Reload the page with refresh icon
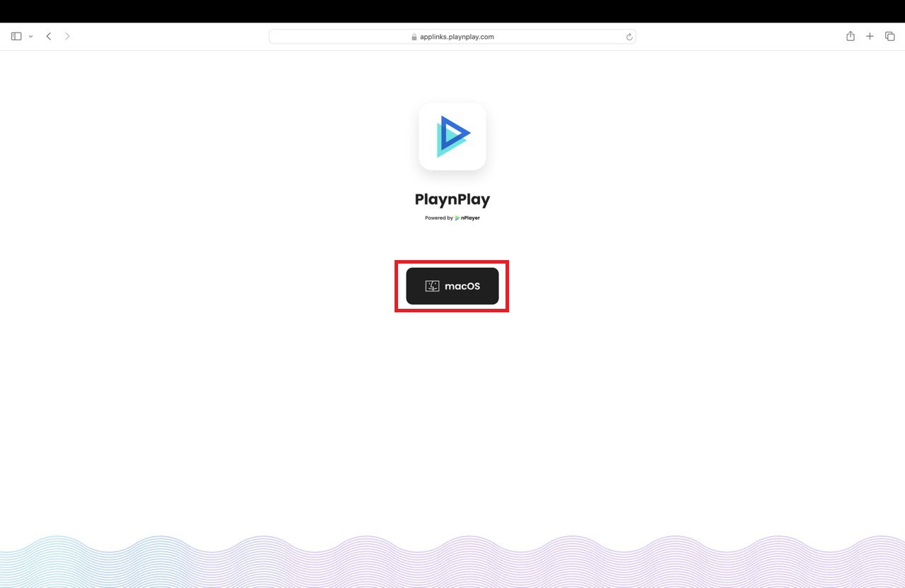This screenshot has width=905, height=588. [629, 37]
